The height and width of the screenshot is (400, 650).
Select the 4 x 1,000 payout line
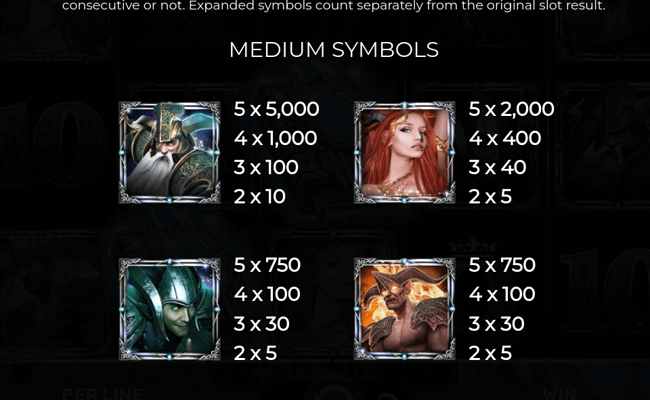(x=275, y=138)
